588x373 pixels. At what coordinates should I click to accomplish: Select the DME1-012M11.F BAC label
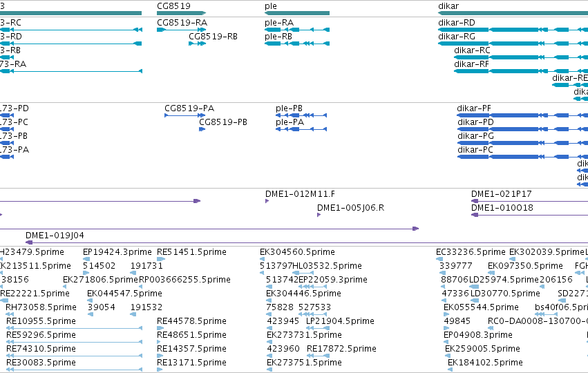point(300,194)
